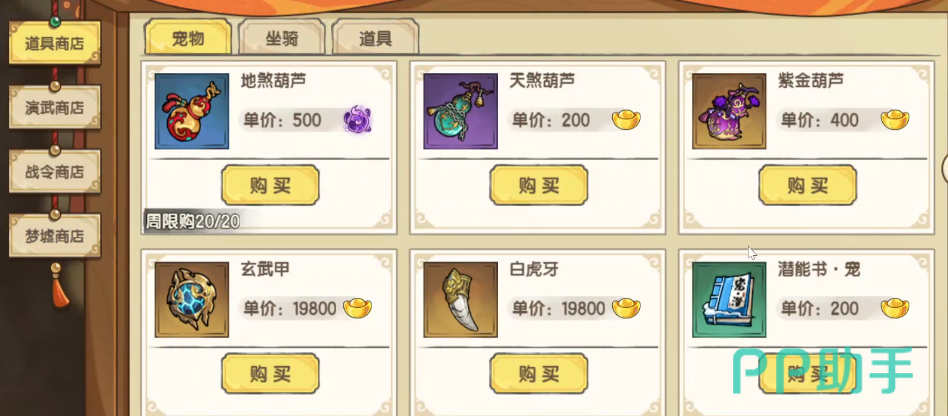Open the 梦墟商店 shop sign
The image size is (948, 416).
[54, 236]
